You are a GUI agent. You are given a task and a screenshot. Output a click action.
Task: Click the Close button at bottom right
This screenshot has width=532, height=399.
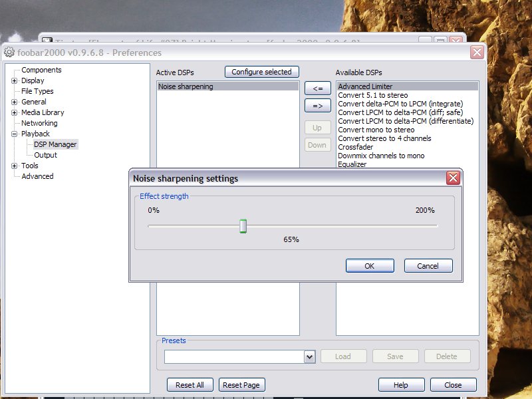click(454, 385)
